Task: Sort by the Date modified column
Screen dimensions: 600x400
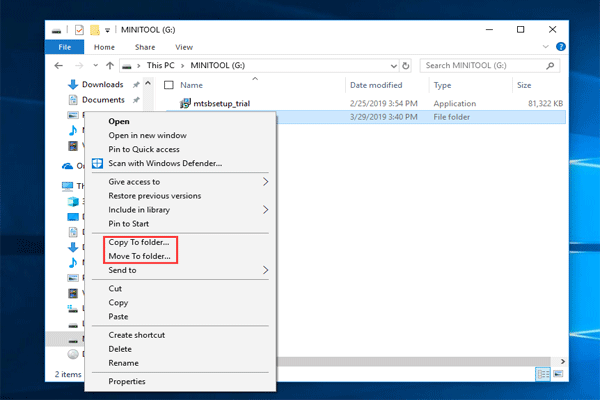Action: point(376,85)
